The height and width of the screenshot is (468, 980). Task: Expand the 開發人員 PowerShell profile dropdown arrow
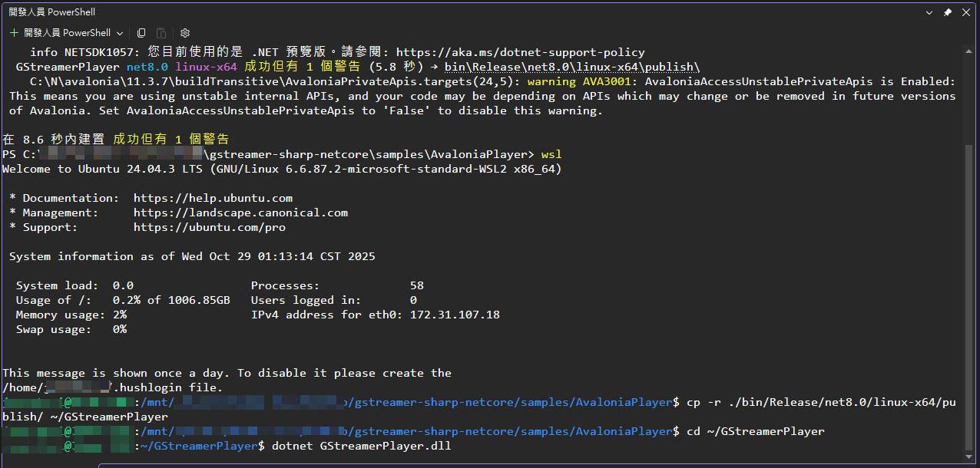click(x=120, y=33)
